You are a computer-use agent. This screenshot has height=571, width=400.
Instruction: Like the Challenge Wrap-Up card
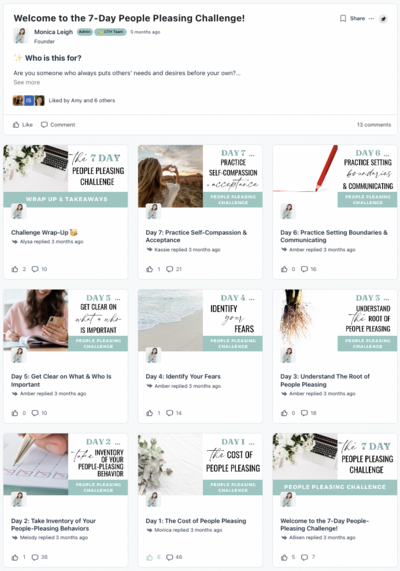point(15,269)
